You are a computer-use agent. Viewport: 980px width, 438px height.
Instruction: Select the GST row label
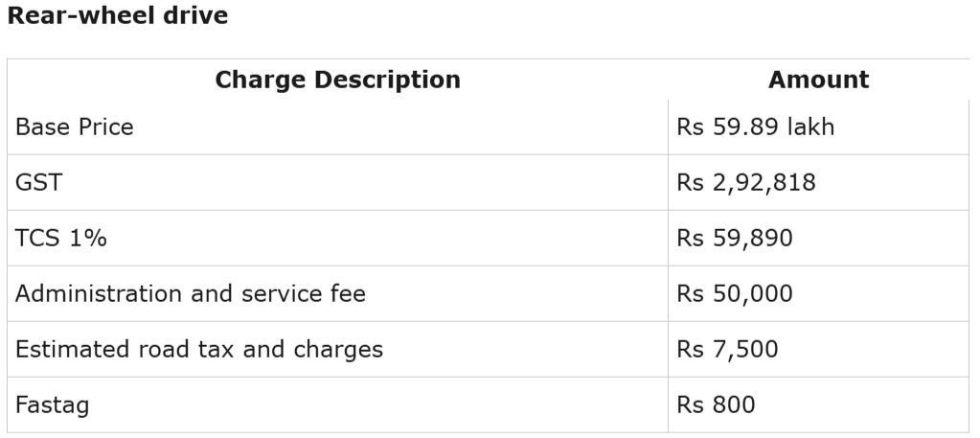point(38,183)
